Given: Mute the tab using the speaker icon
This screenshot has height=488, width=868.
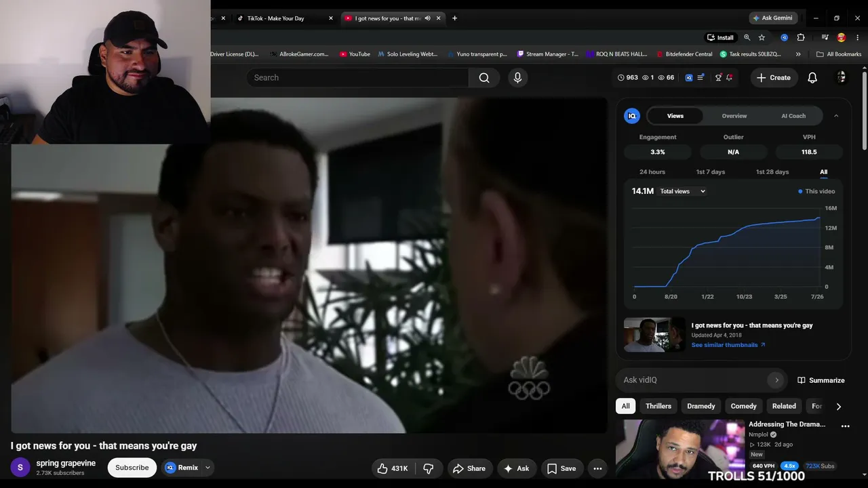Looking at the screenshot, I should (x=427, y=18).
